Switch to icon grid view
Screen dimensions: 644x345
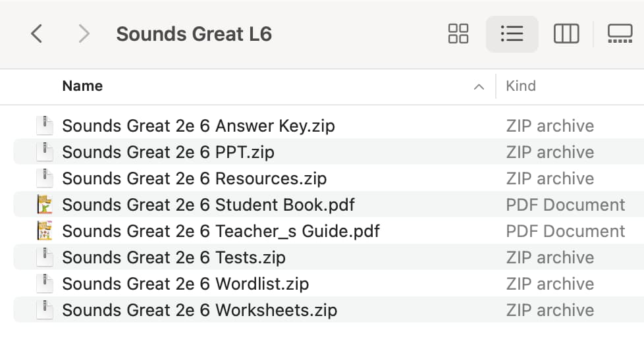pos(458,34)
